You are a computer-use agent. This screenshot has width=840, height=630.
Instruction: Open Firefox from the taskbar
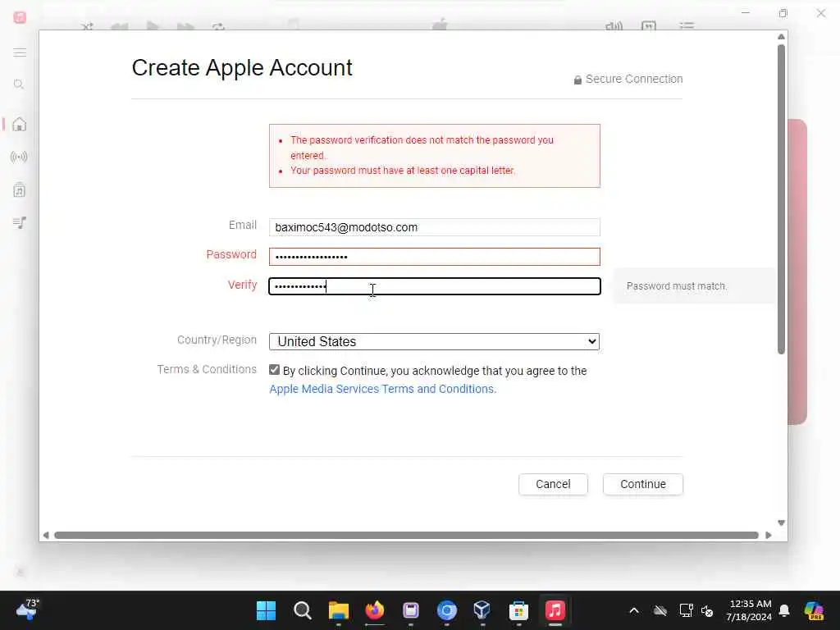pyautogui.click(x=374, y=609)
